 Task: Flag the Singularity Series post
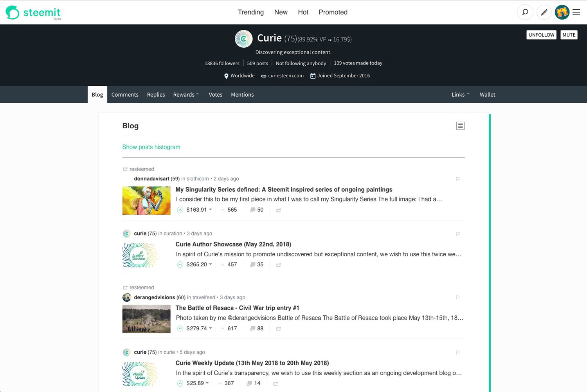(x=457, y=179)
